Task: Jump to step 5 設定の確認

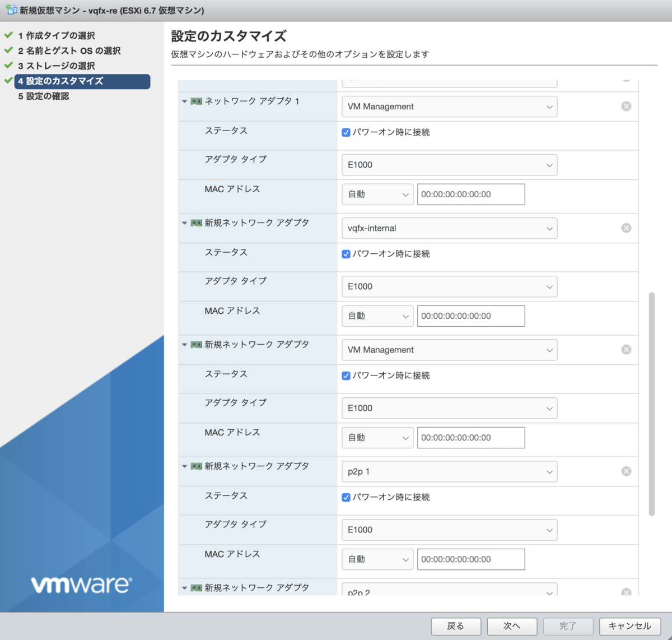Action: [44, 96]
